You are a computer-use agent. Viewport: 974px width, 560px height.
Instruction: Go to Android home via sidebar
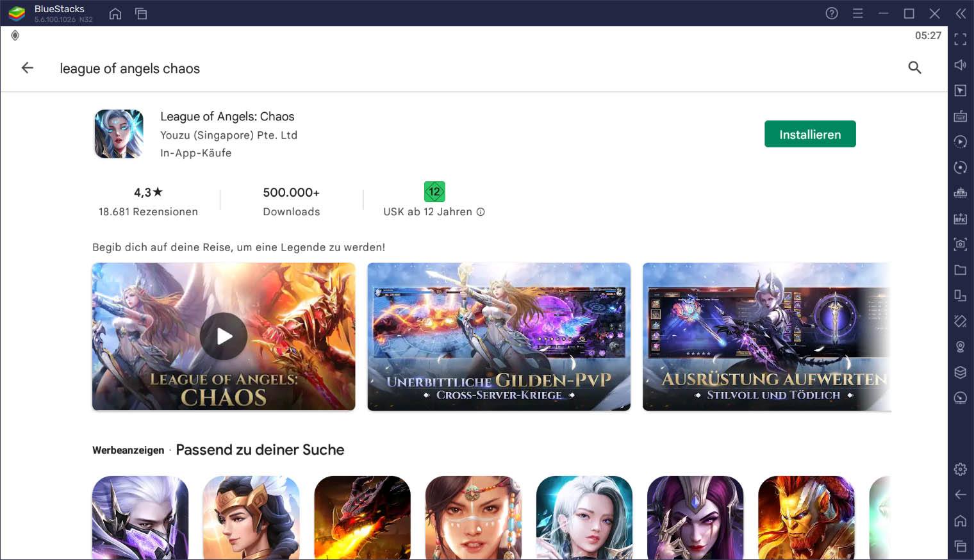click(x=960, y=520)
